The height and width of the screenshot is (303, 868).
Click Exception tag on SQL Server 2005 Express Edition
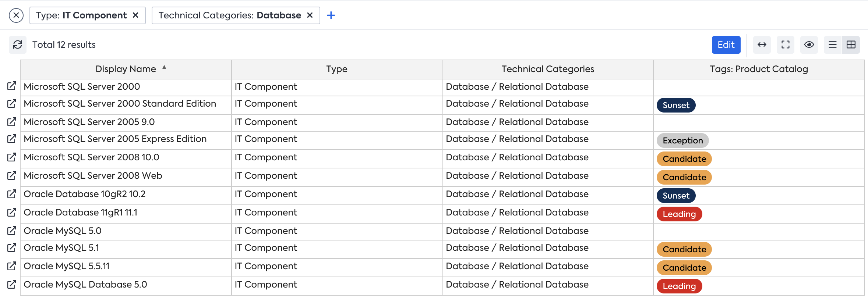pyautogui.click(x=683, y=140)
